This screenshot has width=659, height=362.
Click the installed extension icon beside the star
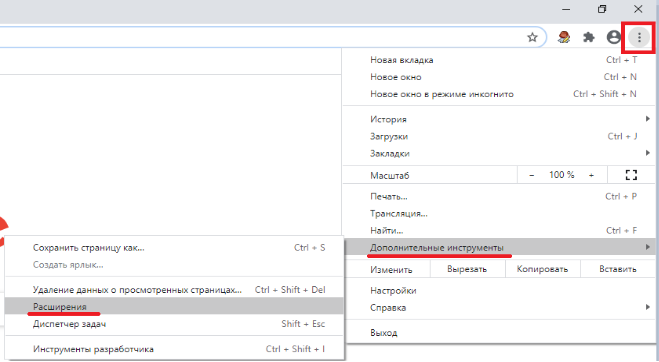[564, 37]
